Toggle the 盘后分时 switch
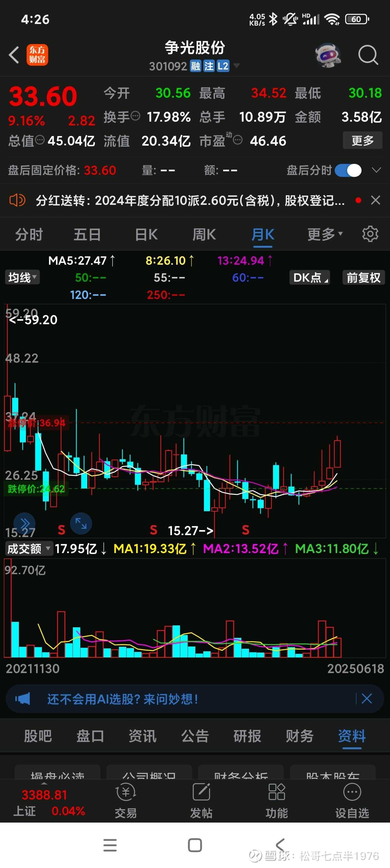This screenshot has width=390, height=868. click(x=348, y=170)
